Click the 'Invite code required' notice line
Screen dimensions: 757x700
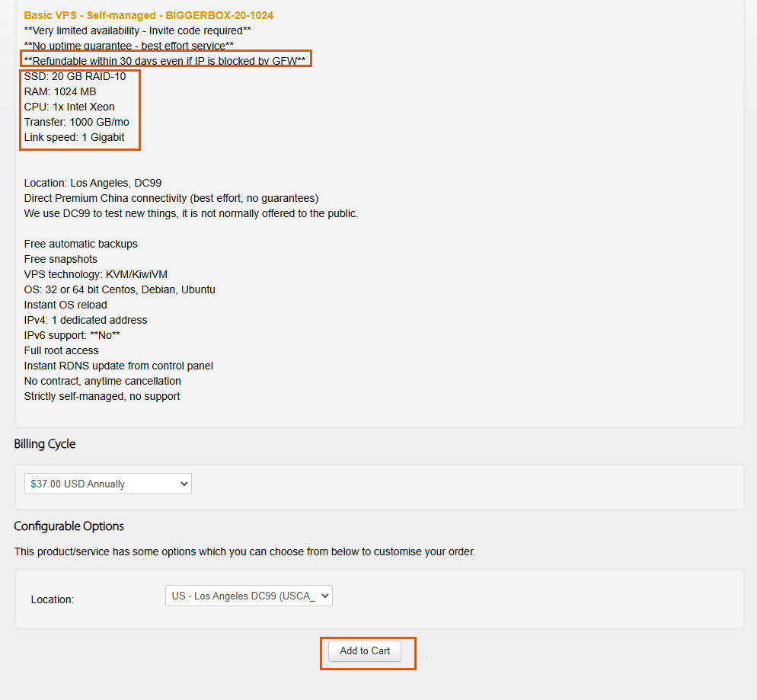tap(137, 30)
